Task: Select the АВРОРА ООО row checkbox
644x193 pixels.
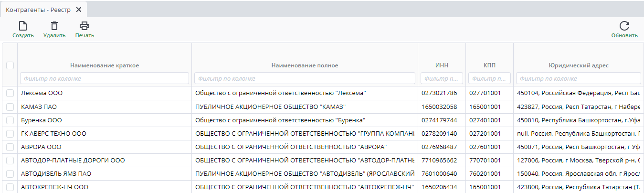Action: 10,147
